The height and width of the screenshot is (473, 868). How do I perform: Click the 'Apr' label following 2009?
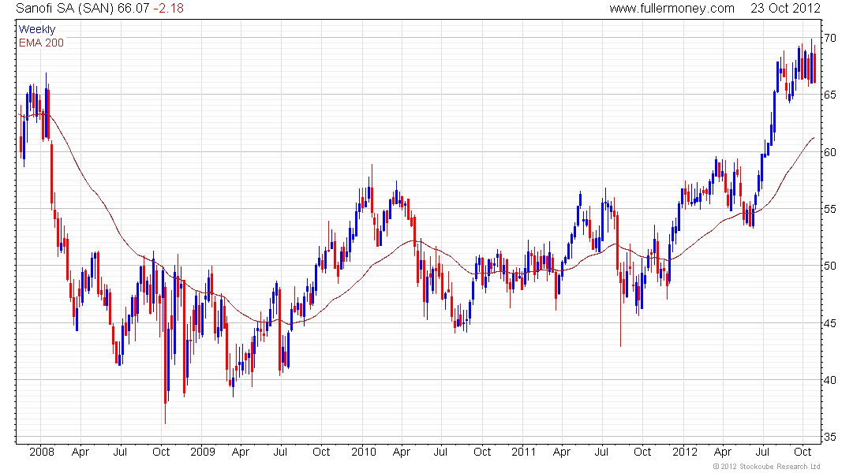241,453
